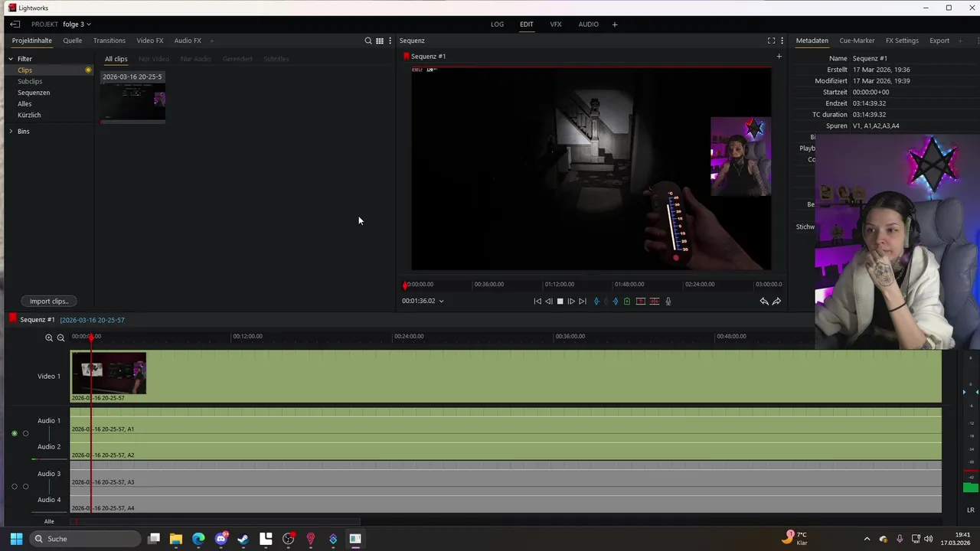This screenshot has height=551, width=980.
Task: Click the viewer scrub bar position marker
Action: pyautogui.click(x=406, y=285)
